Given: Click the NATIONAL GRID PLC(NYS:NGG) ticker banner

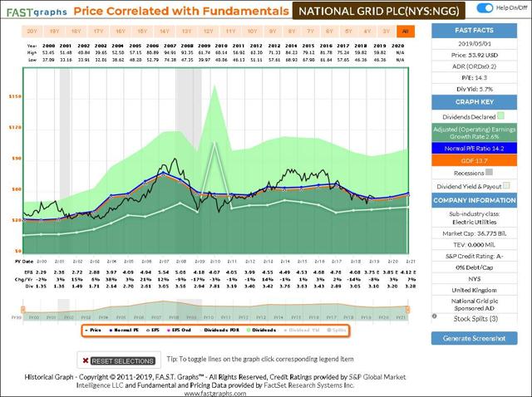Looking at the screenshot, I should pyautogui.click(x=379, y=11).
